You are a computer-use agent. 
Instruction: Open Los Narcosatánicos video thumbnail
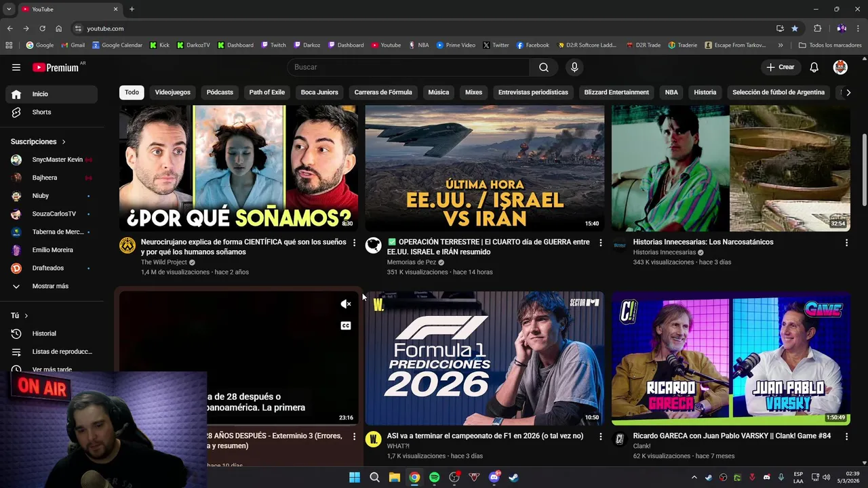pos(731,168)
